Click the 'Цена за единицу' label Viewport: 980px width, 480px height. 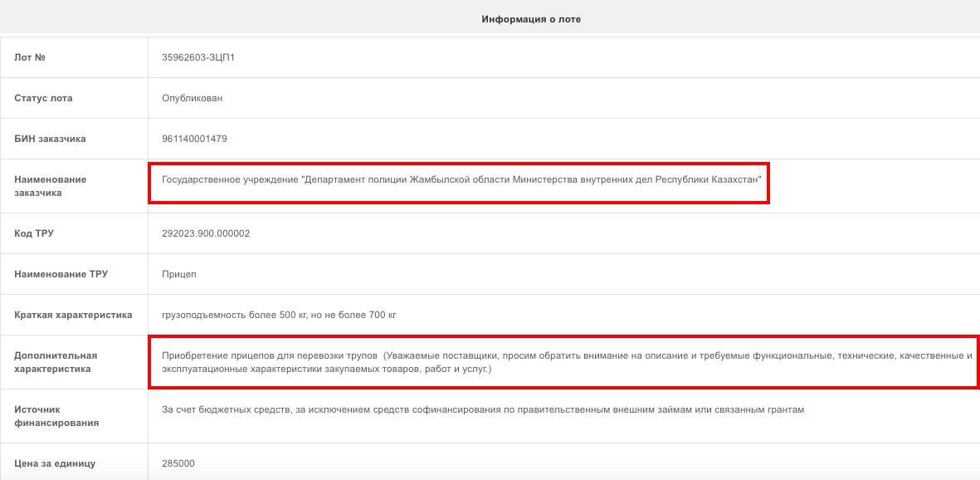[x=55, y=463]
